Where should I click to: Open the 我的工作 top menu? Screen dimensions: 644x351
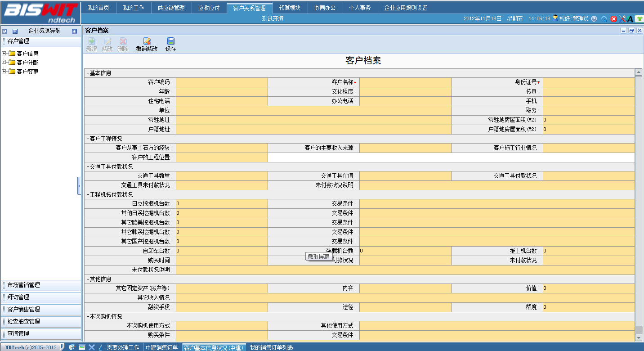click(x=134, y=8)
